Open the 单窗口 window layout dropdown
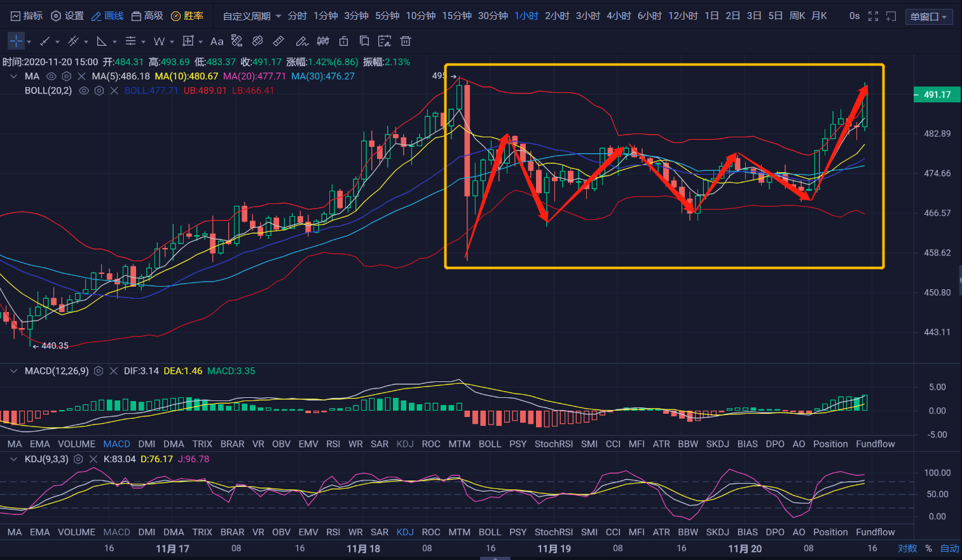This screenshot has width=962, height=560. (x=928, y=17)
